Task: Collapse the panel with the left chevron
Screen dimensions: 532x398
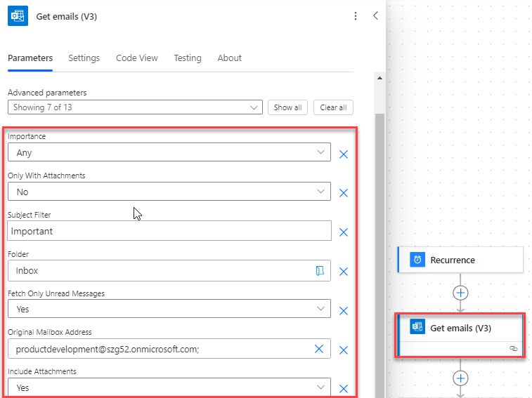Action: point(375,15)
